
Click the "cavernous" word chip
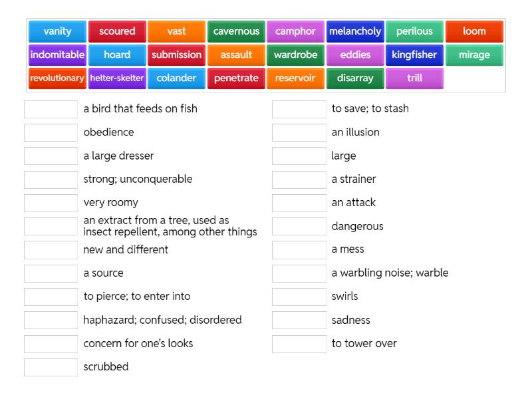click(236, 31)
